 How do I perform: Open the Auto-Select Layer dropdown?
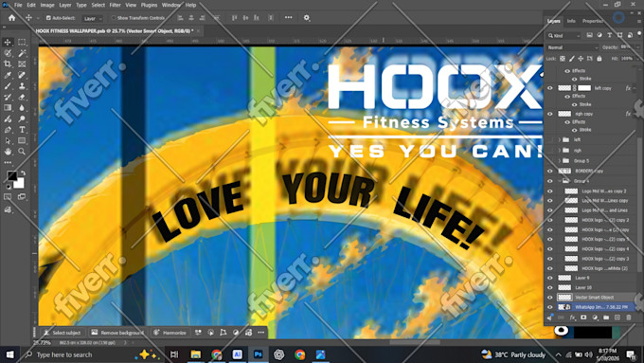pyautogui.click(x=92, y=19)
